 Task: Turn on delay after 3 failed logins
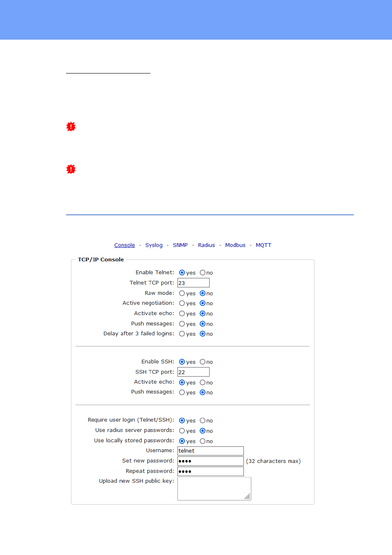182,334
